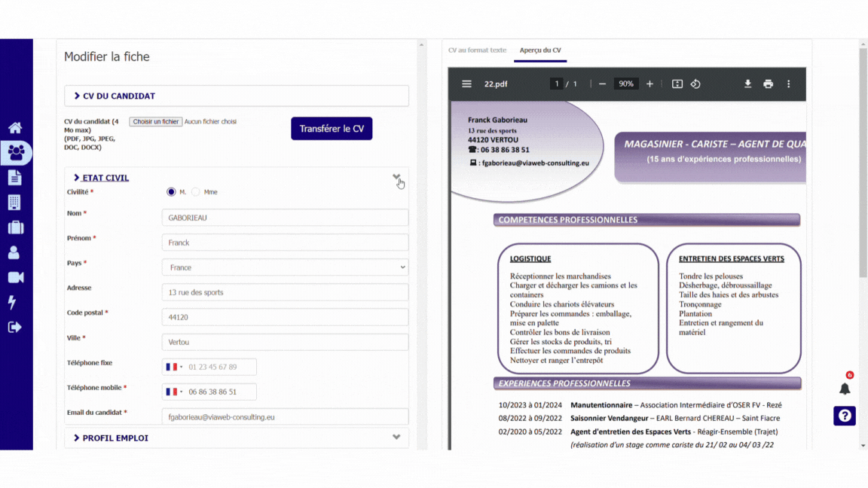The width and height of the screenshot is (868, 488).
Task: Zoom out the PDF preview
Action: coord(602,84)
